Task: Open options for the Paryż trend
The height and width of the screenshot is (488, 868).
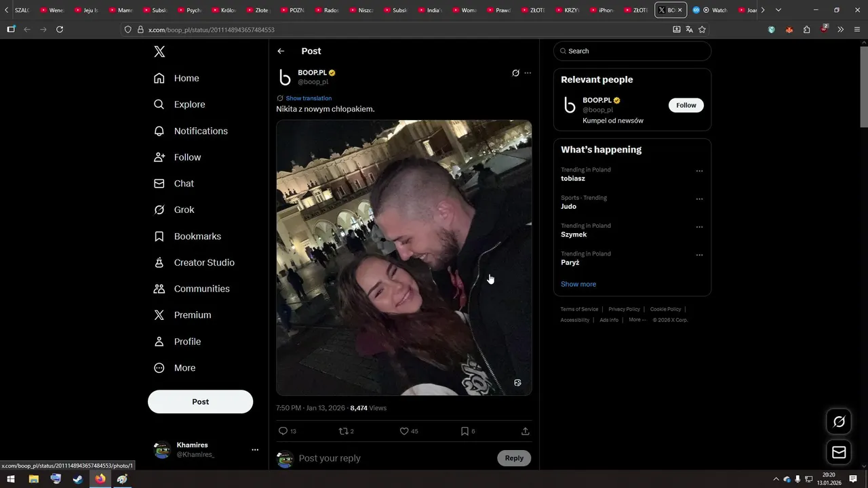Action: coord(699,255)
